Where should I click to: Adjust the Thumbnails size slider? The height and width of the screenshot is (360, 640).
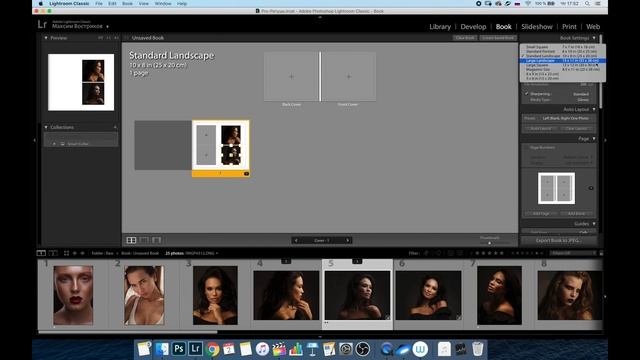click(x=490, y=243)
